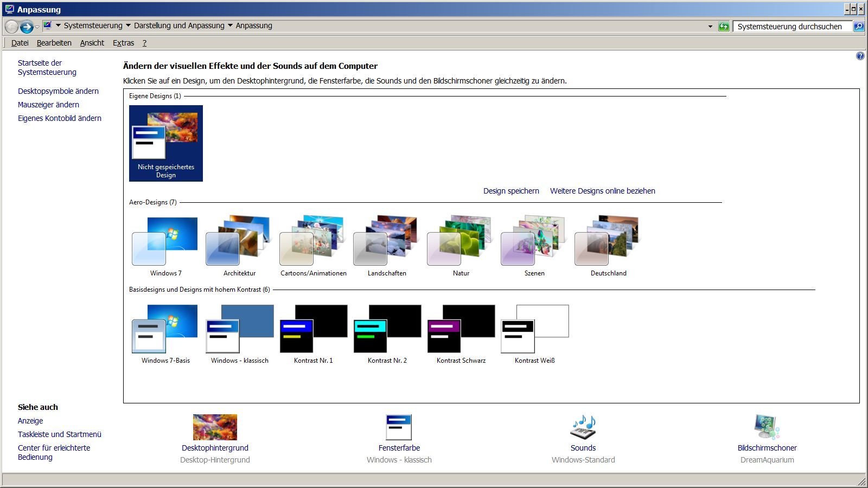
Task: Select the Windows - klassisch theme
Action: (x=239, y=334)
